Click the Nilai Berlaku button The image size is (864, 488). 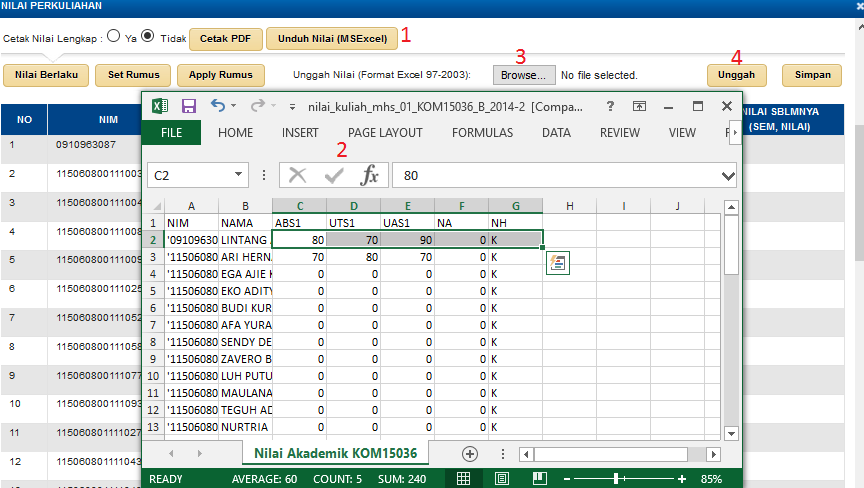[46, 75]
